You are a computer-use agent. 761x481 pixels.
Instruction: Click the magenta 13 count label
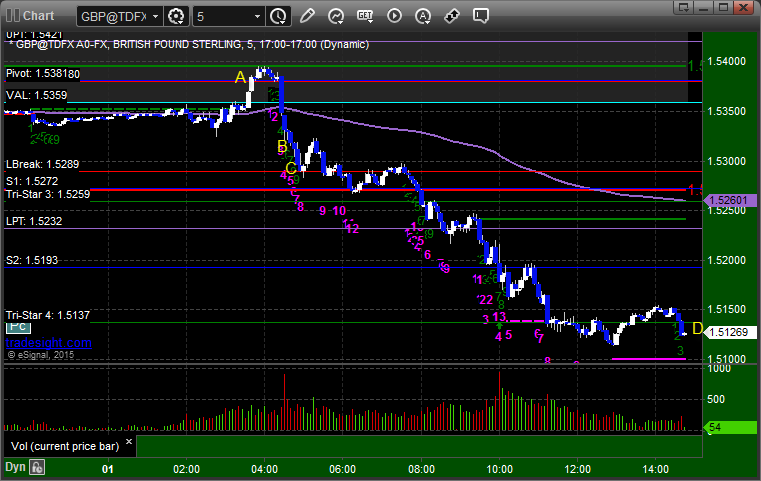pyautogui.click(x=499, y=317)
